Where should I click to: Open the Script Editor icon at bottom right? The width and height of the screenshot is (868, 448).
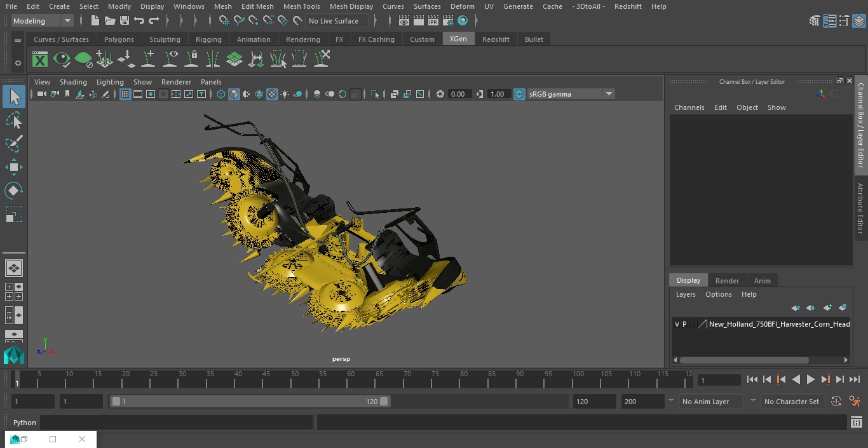point(856,423)
